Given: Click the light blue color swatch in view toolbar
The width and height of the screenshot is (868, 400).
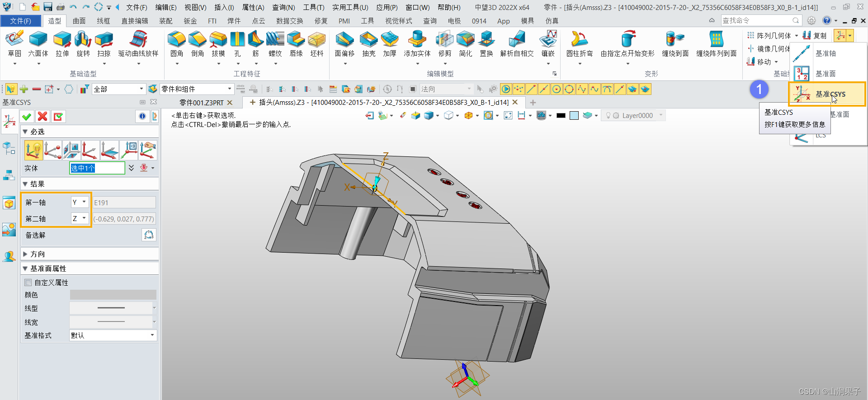Looking at the screenshot, I should click(574, 116).
